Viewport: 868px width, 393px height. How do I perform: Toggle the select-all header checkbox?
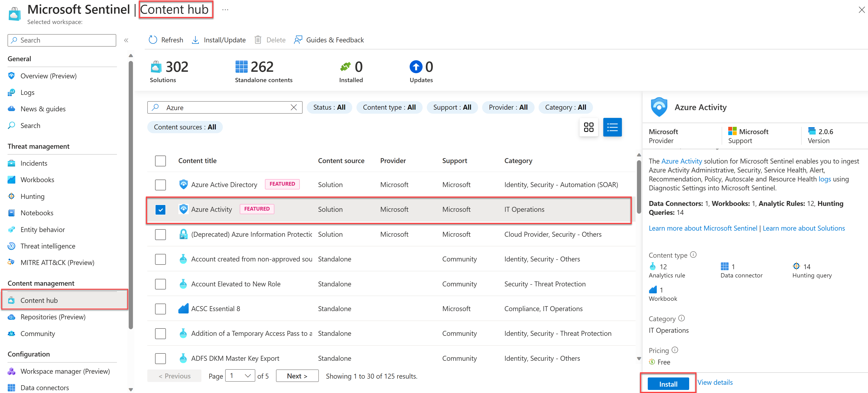click(160, 161)
